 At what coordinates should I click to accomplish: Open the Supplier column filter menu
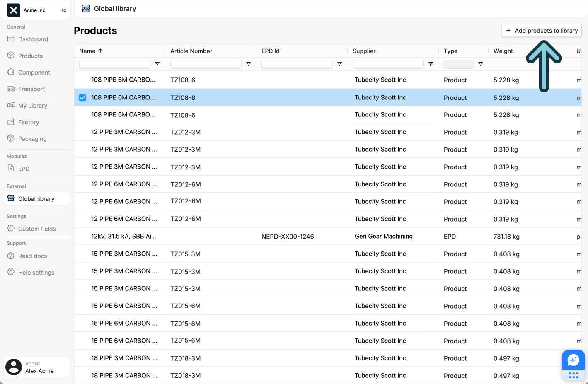pos(431,64)
